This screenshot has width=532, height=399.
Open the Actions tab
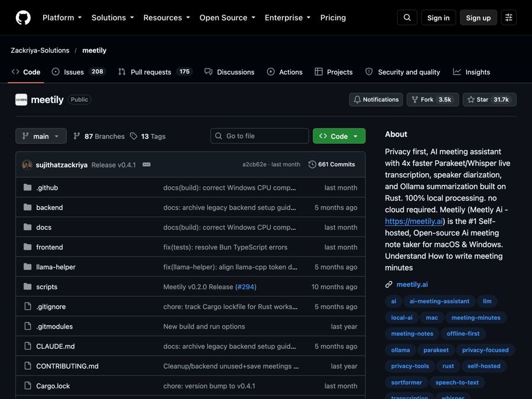point(285,72)
